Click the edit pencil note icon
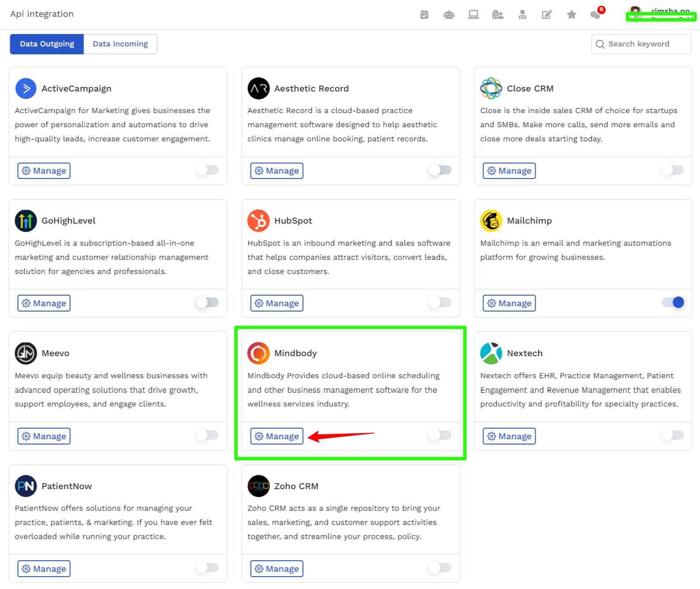 point(547,15)
